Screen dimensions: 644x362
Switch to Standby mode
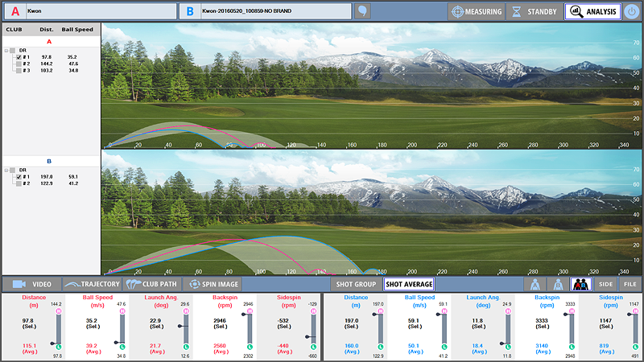click(x=534, y=12)
